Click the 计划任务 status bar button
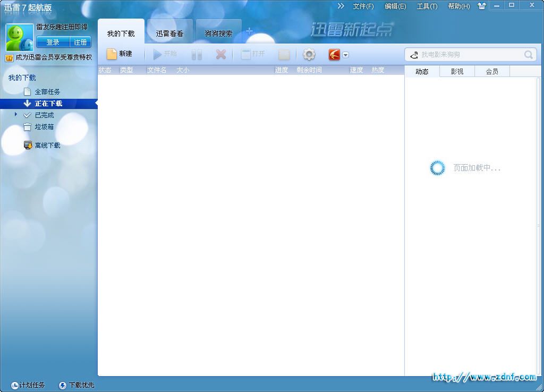The height and width of the screenshot is (392, 544). click(28, 385)
